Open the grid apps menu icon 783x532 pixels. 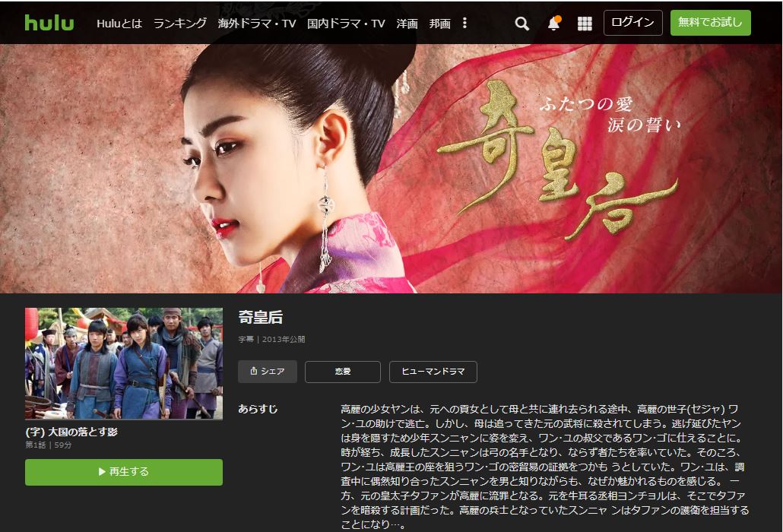[585, 24]
